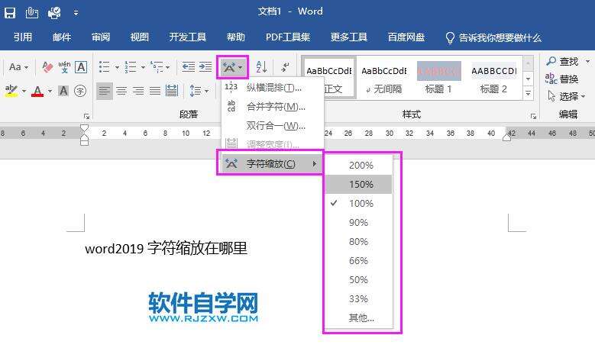Viewport: 595px width, 364px height.
Task: Choose 200% character scaling
Action: click(x=358, y=166)
